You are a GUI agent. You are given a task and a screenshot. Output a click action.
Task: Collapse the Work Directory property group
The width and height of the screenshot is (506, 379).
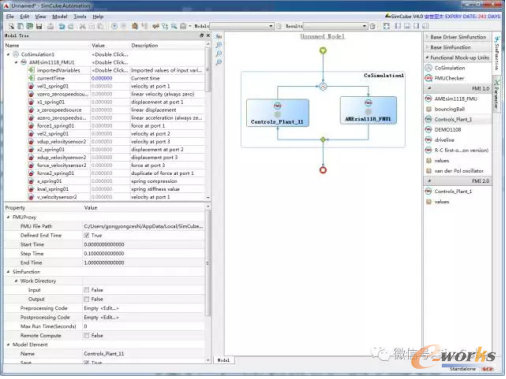(16, 281)
